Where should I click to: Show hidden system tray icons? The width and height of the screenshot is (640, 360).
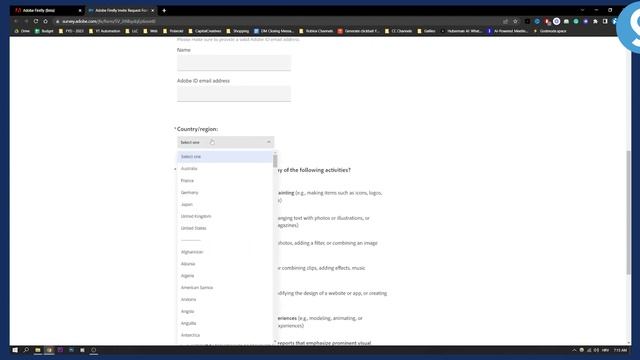click(x=574, y=350)
